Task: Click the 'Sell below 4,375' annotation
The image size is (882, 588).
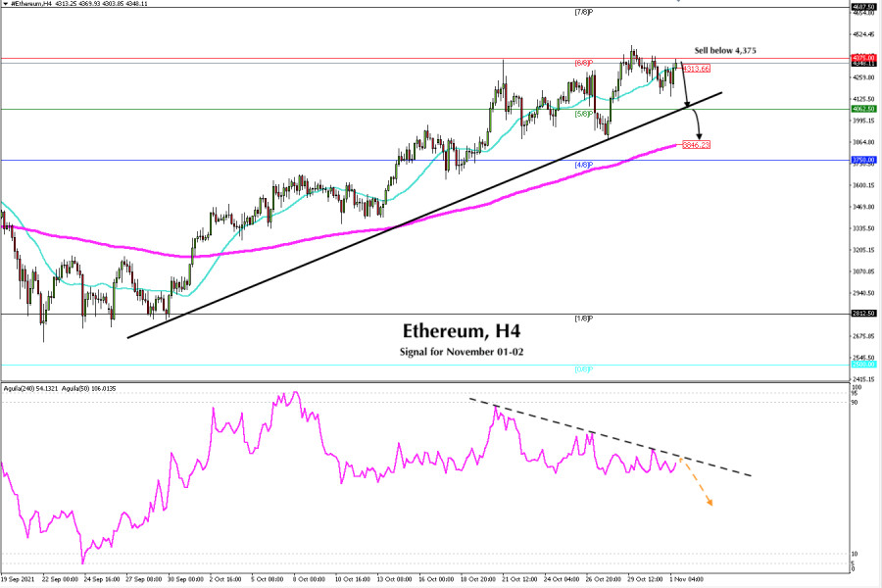Action: coord(725,51)
